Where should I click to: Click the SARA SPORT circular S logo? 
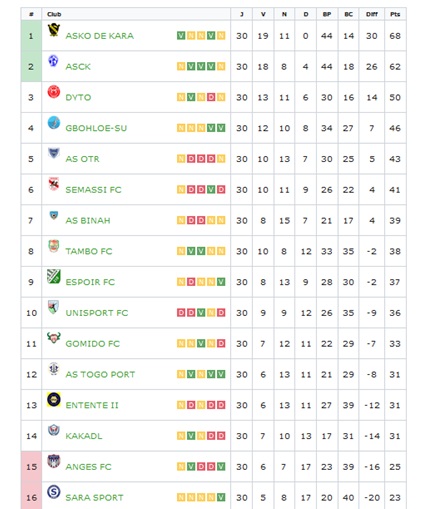[53, 492]
